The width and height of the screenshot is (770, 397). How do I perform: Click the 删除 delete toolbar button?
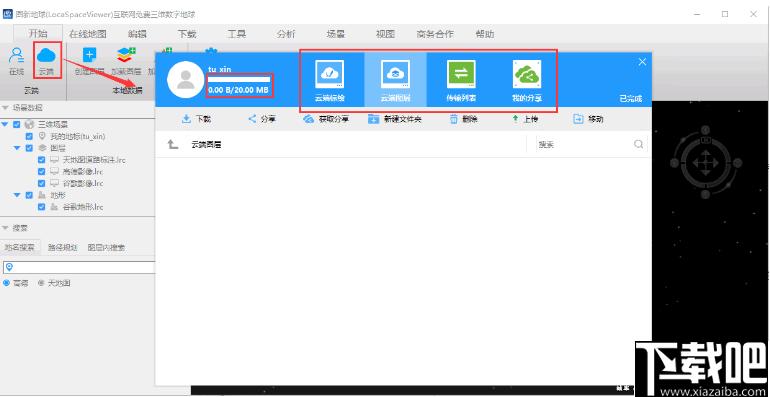click(463, 119)
